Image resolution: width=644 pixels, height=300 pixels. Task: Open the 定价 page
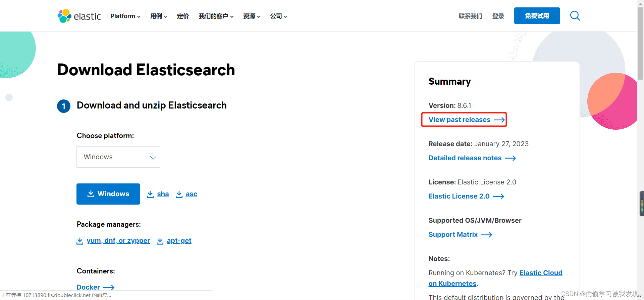[183, 16]
